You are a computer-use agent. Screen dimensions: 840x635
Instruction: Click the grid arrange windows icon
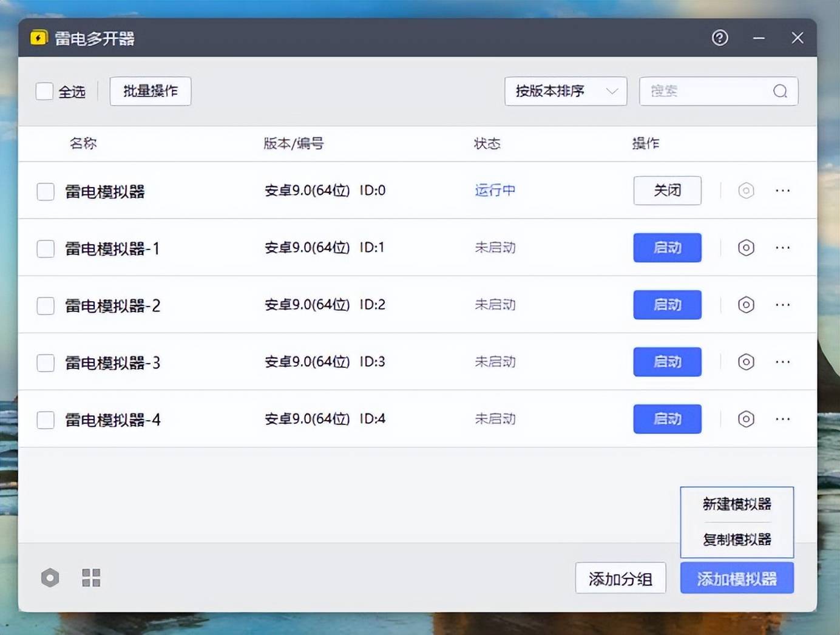[x=91, y=577]
